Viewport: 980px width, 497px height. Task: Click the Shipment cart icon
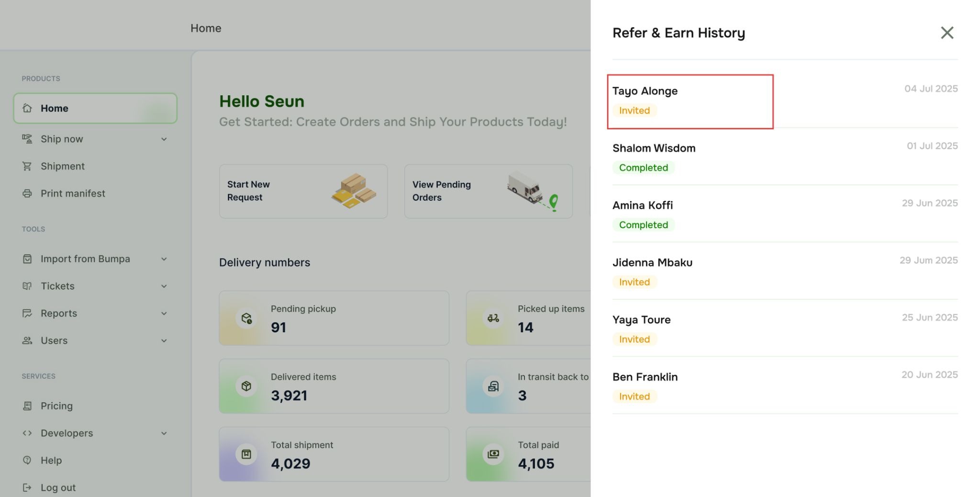pos(27,166)
